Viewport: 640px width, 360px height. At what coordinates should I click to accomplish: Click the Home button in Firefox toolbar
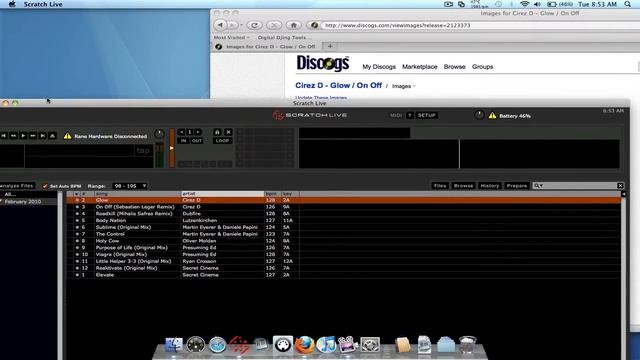[293, 25]
